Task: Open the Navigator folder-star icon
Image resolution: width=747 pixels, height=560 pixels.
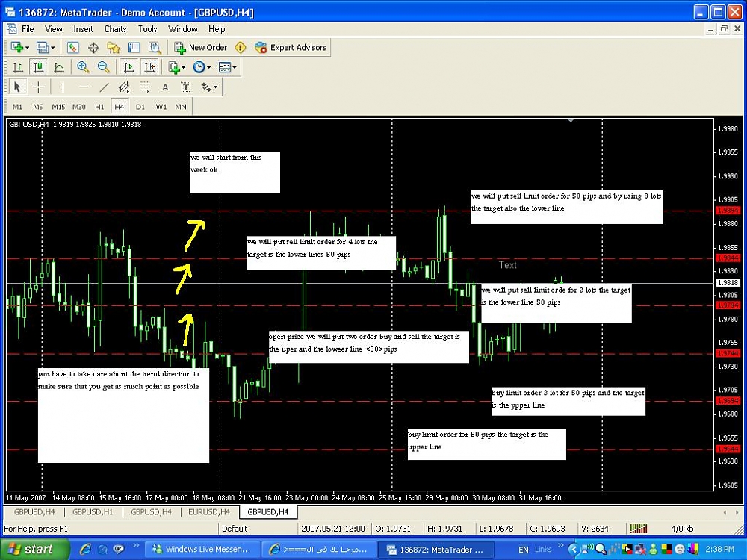Action: pyautogui.click(x=114, y=47)
